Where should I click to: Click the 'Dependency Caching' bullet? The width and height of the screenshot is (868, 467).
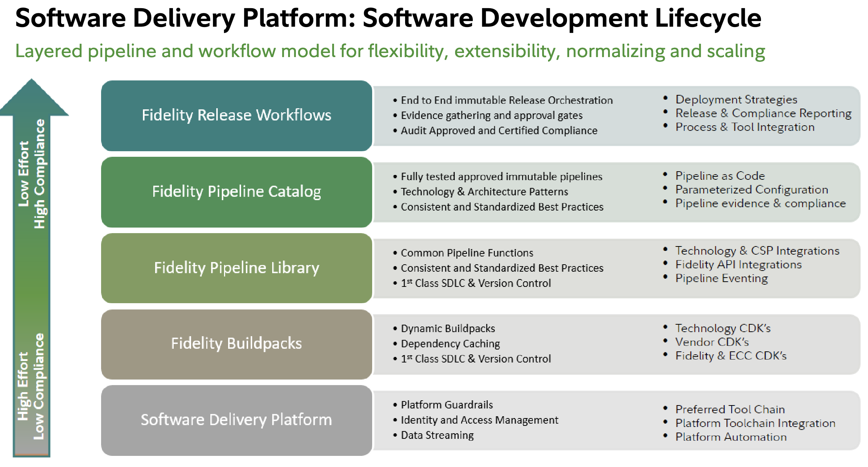coord(450,344)
